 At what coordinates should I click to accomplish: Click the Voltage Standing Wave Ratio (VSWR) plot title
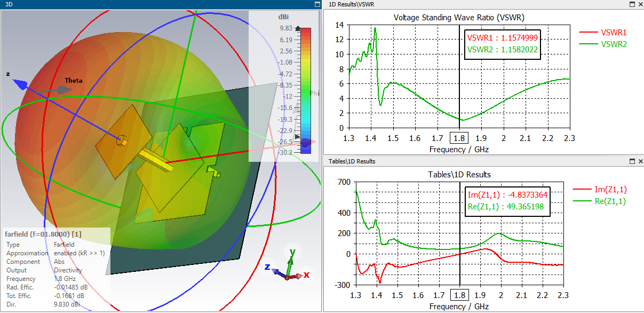(459, 18)
